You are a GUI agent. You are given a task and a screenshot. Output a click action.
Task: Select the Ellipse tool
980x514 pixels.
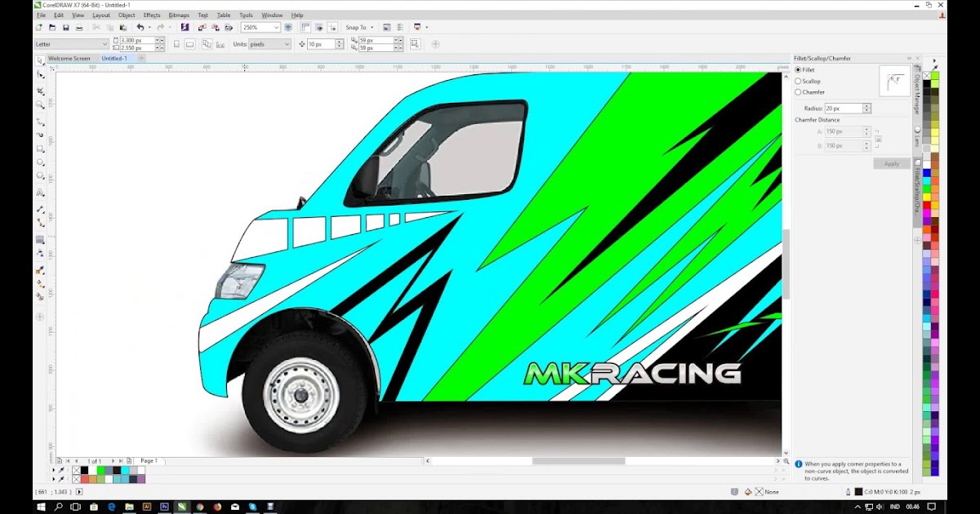(40, 162)
